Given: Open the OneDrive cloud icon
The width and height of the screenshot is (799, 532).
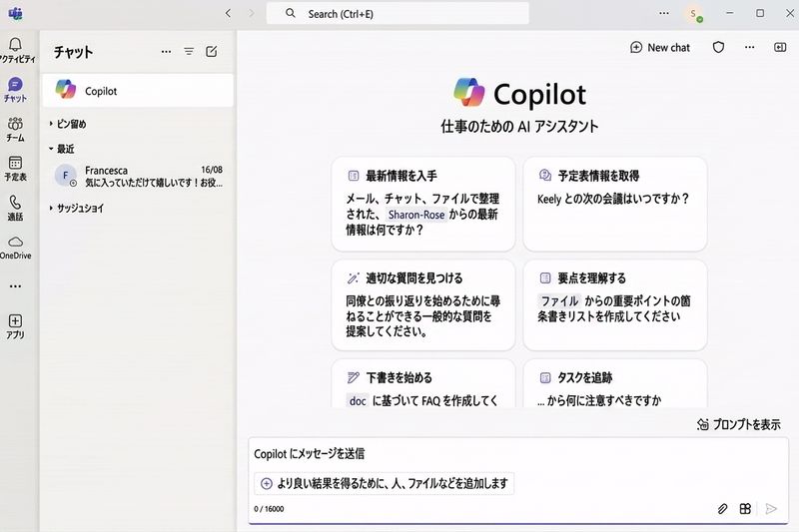Looking at the screenshot, I should pos(15,242).
